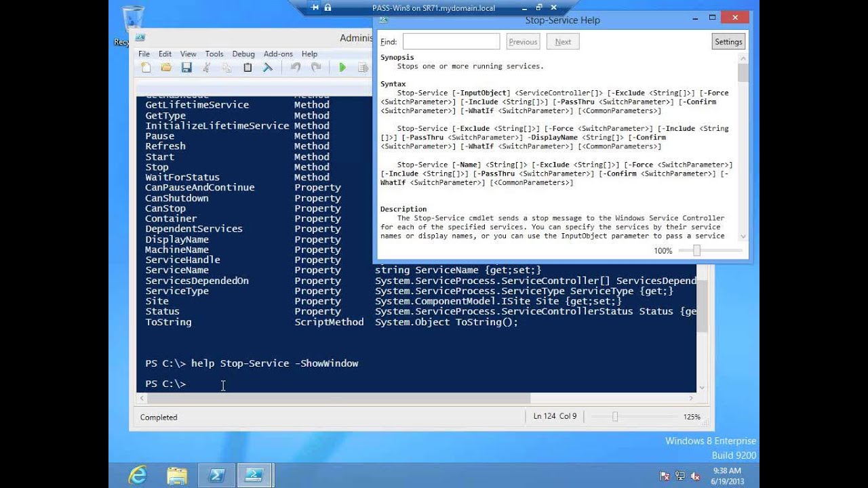
Task: Click the Help window vertical scrollbar thumb
Action: (743, 73)
